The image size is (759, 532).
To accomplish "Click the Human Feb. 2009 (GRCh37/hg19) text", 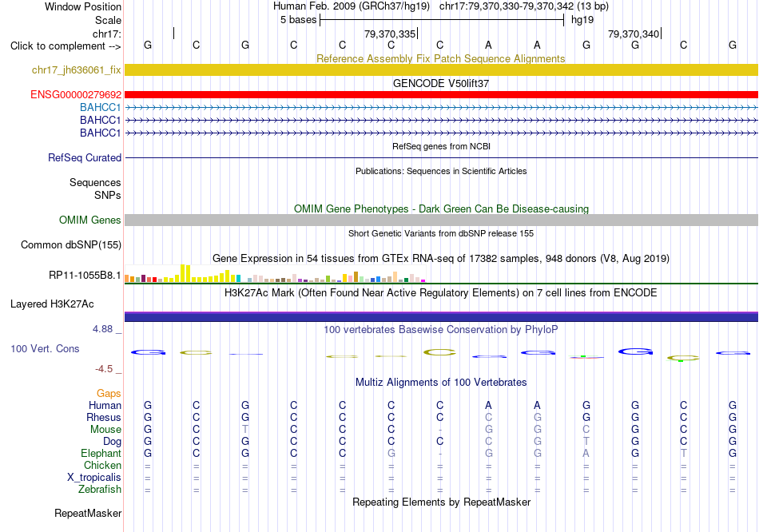I will [x=352, y=6].
